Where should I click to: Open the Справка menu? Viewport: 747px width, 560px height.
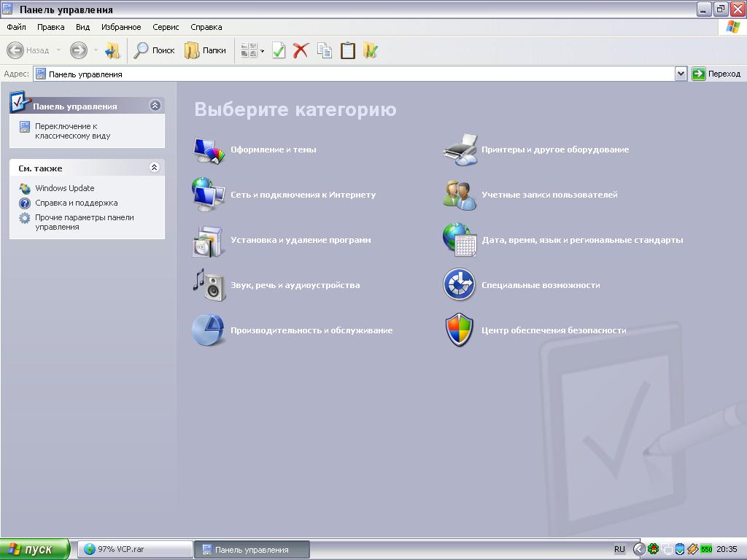pos(206,27)
